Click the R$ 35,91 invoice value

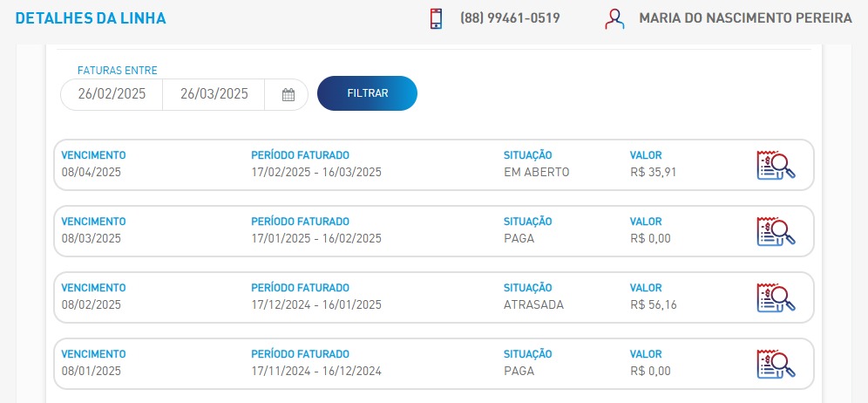(x=654, y=173)
